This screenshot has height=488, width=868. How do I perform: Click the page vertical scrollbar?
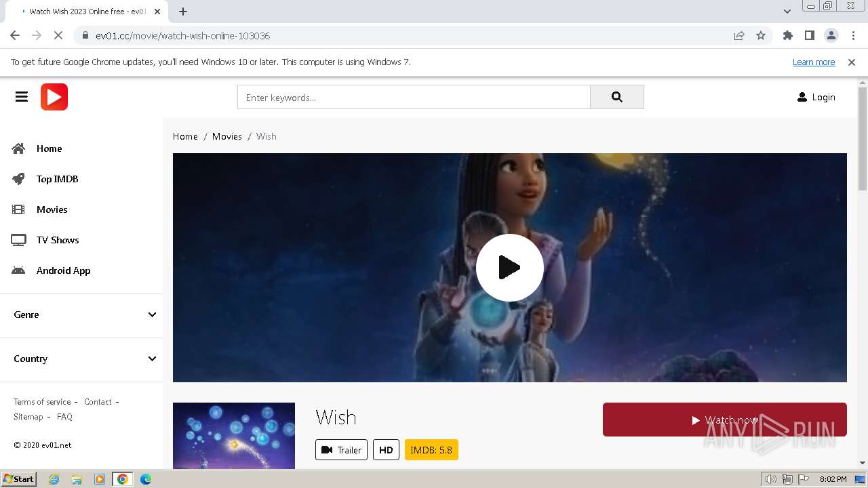coord(863,139)
